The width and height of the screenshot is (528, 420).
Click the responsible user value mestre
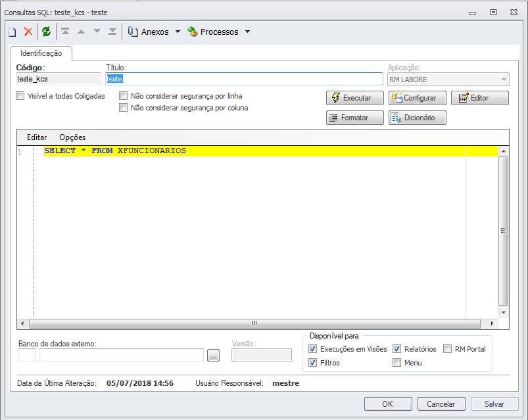pos(285,383)
